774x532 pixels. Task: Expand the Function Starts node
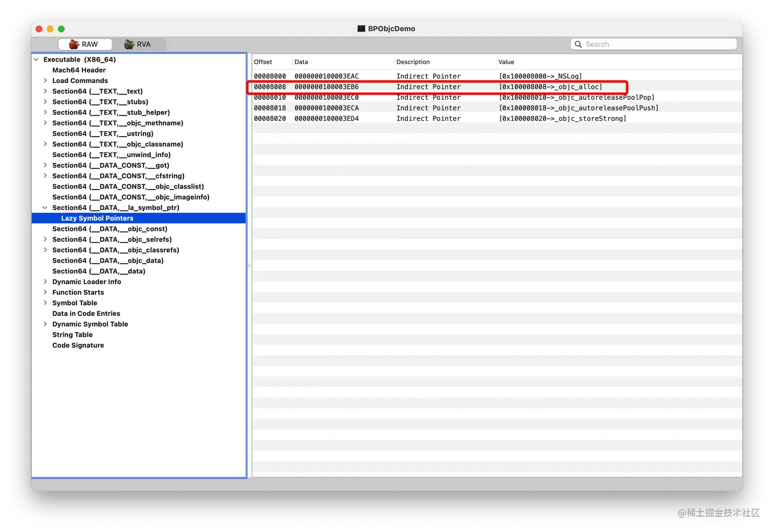pos(45,292)
